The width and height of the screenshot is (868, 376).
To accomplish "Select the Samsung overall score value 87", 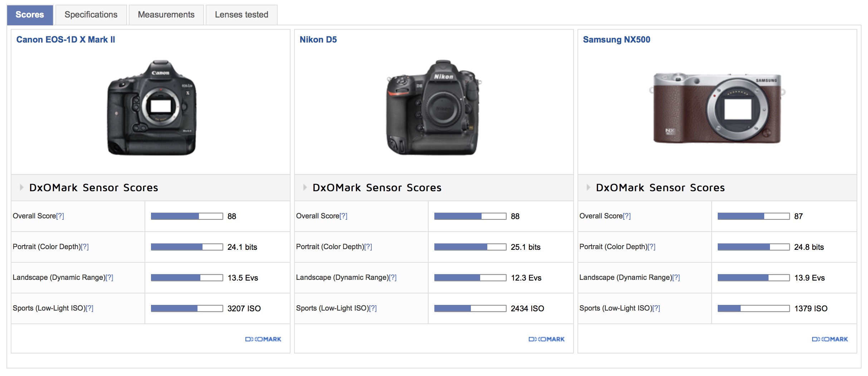I will point(799,216).
